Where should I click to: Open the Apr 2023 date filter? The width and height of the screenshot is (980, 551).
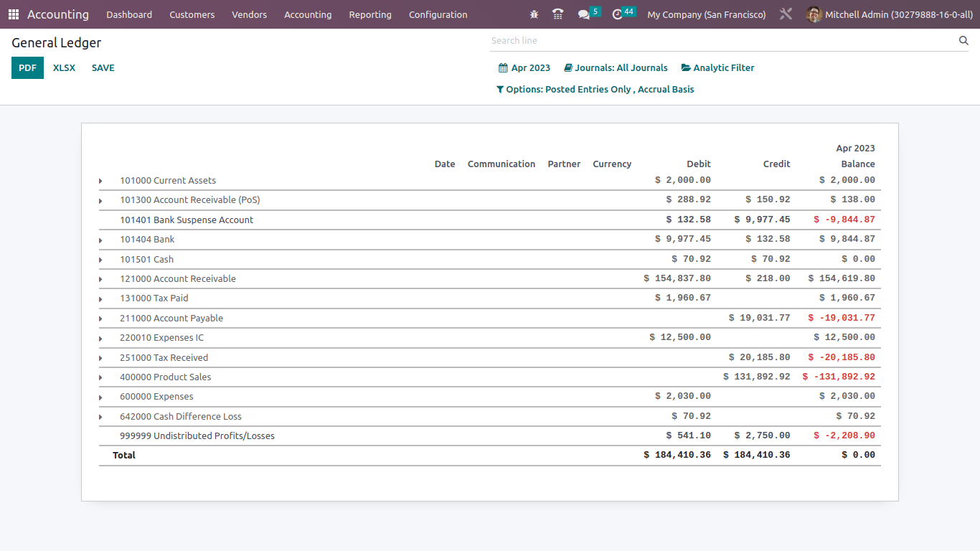click(x=524, y=68)
